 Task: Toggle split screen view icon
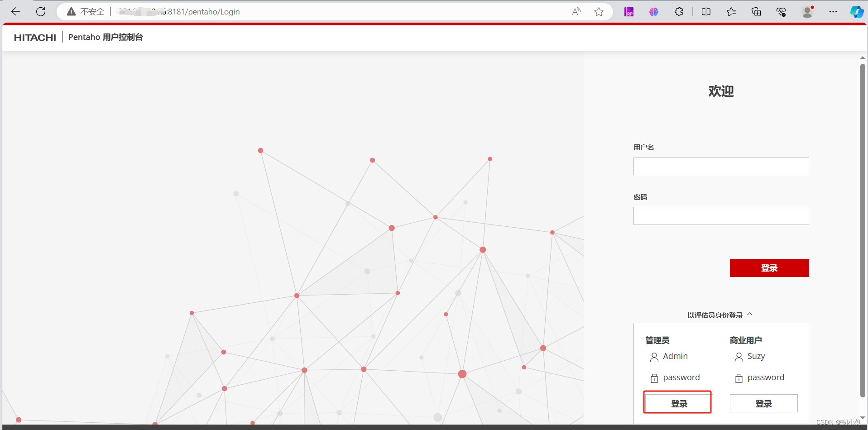tap(706, 12)
